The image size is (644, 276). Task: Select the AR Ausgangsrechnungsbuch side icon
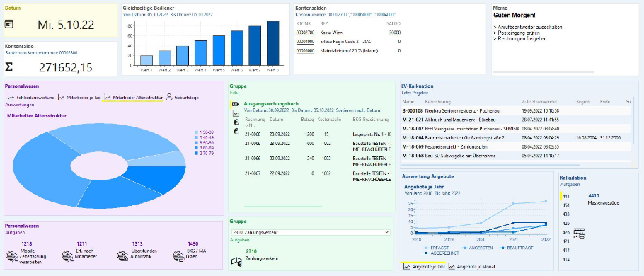coord(236,104)
